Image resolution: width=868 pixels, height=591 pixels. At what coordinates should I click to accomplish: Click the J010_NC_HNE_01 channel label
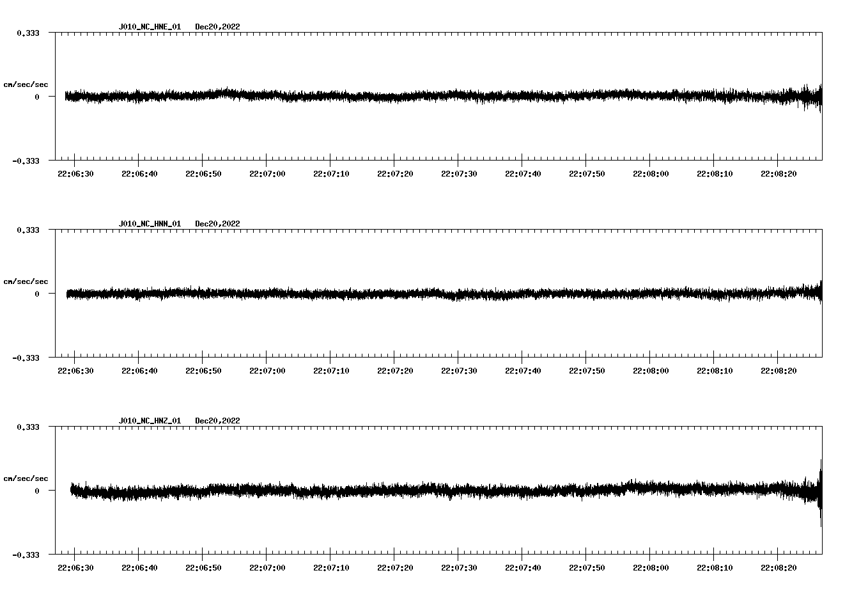pos(150,27)
